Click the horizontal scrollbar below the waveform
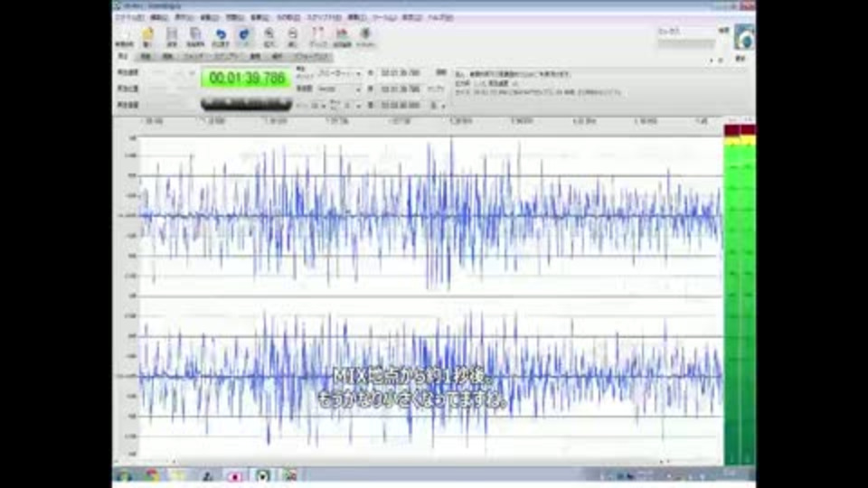Screen dimensions: 868x488 click(x=419, y=462)
